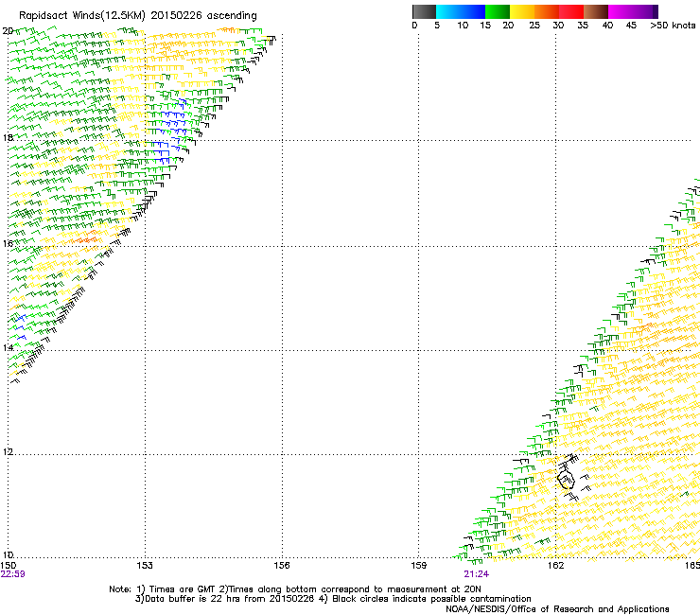Click the longitude 153 axis label
The height and width of the screenshot is (615, 700).
tap(145, 566)
